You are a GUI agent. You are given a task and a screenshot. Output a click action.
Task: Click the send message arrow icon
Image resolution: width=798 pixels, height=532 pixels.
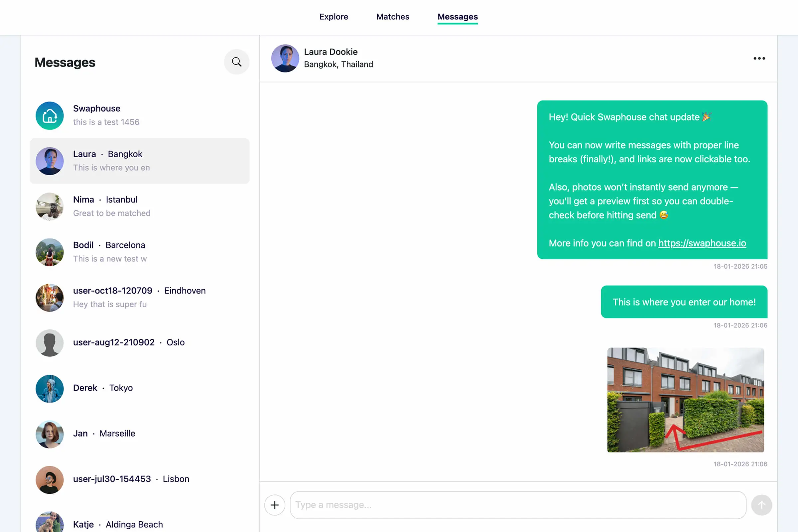(761, 505)
